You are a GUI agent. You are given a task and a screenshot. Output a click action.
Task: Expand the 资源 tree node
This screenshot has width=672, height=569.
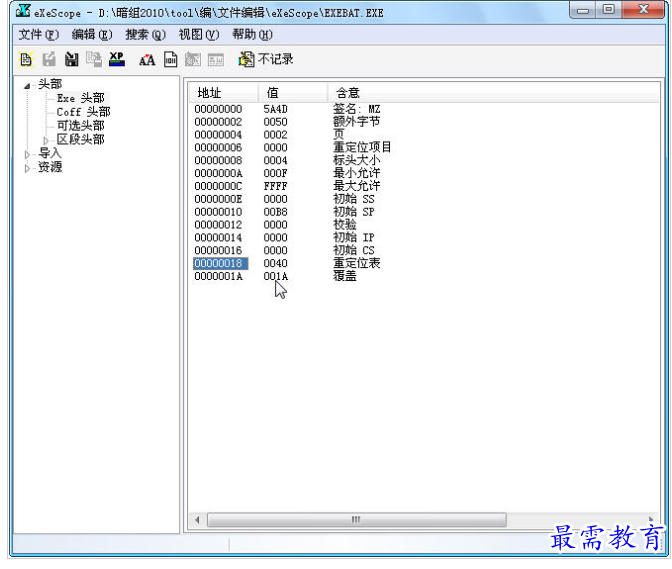click(27, 168)
